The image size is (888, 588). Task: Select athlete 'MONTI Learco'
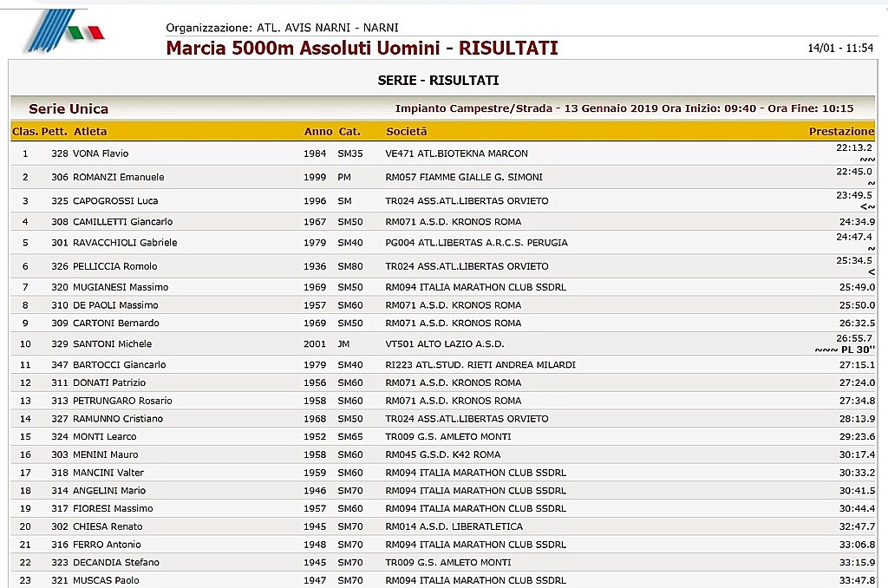105,437
